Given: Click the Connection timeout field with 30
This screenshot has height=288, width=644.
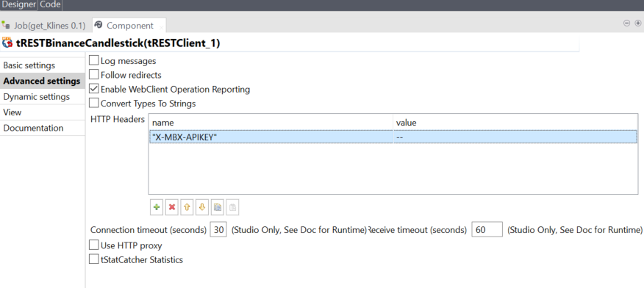Looking at the screenshot, I should [218, 230].
